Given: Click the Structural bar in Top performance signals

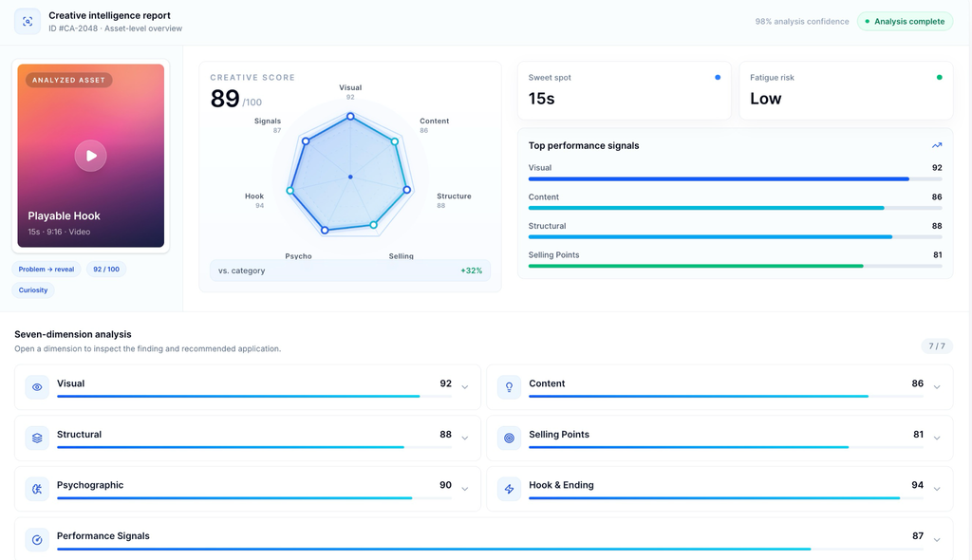Looking at the screenshot, I should coord(736,237).
